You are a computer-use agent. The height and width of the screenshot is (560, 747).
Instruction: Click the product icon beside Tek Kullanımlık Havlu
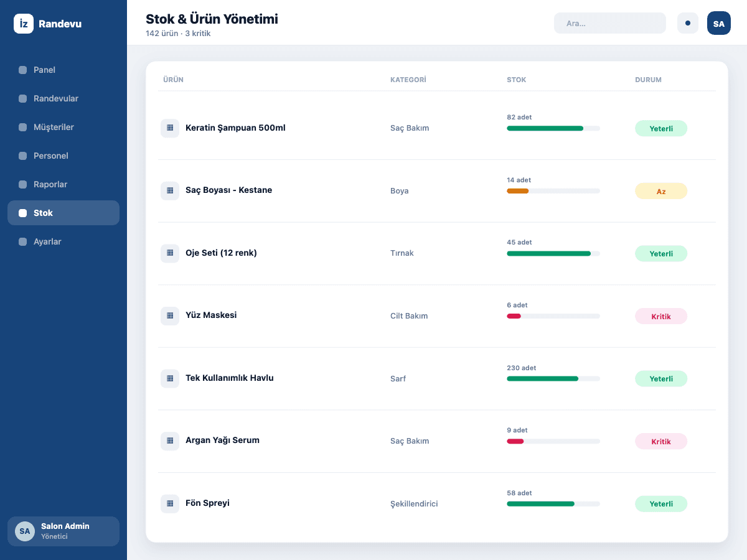click(170, 378)
